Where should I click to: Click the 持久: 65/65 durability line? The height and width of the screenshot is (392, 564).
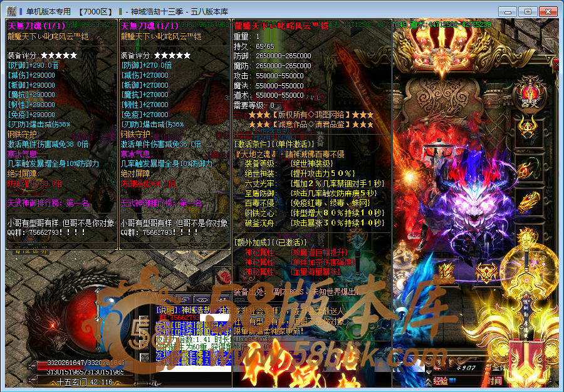[x=254, y=46]
